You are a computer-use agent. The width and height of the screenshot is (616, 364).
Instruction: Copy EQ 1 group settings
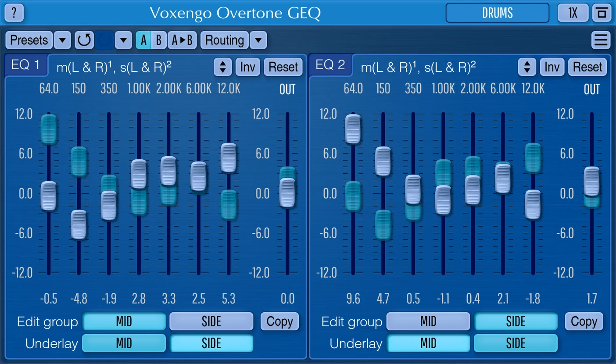[280, 321]
